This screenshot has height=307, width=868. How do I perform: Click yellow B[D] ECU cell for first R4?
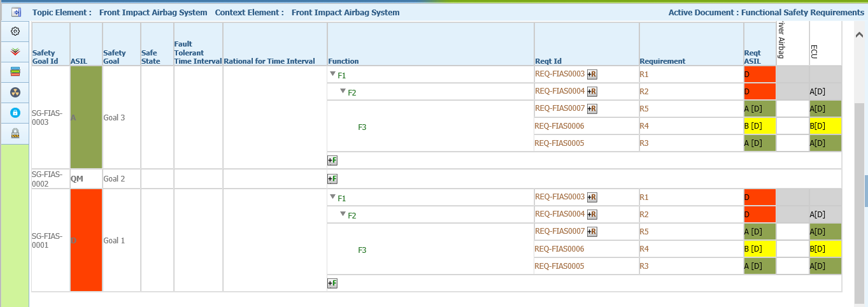point(826,126)
